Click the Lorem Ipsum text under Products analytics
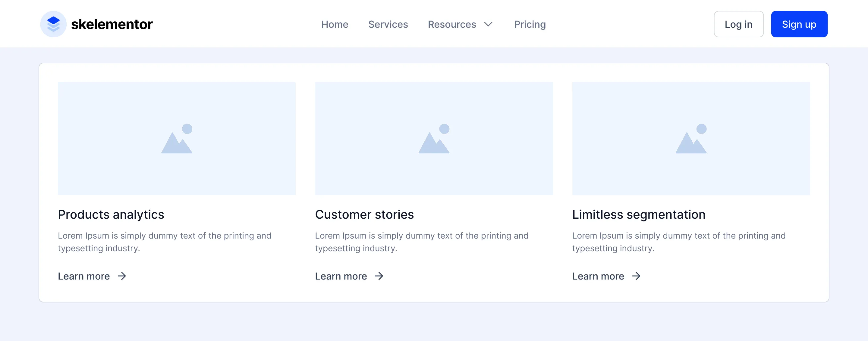 click(x=165, y=242)
